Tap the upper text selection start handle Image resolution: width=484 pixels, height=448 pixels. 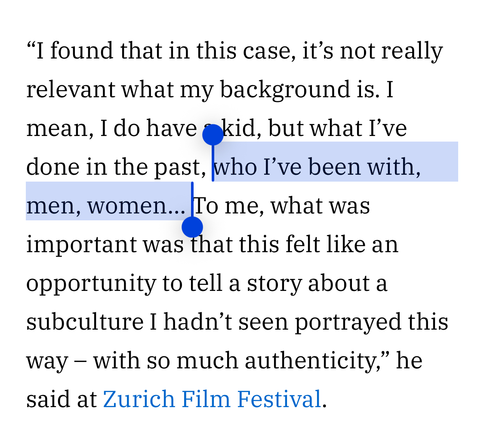213,135
